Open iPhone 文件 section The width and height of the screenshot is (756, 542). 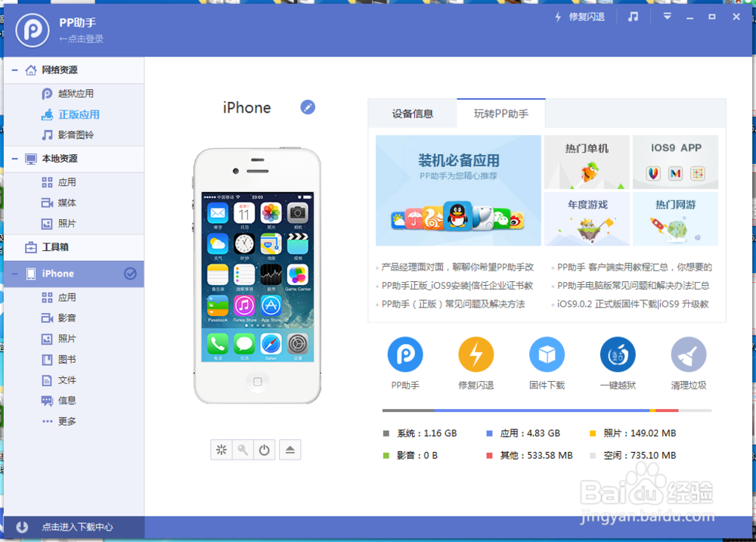59,380
